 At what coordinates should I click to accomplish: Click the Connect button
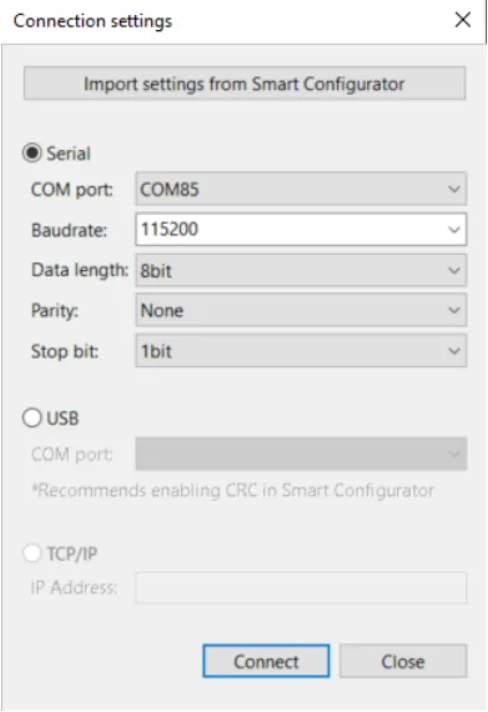pyautogui.click(x=266, y=661)
